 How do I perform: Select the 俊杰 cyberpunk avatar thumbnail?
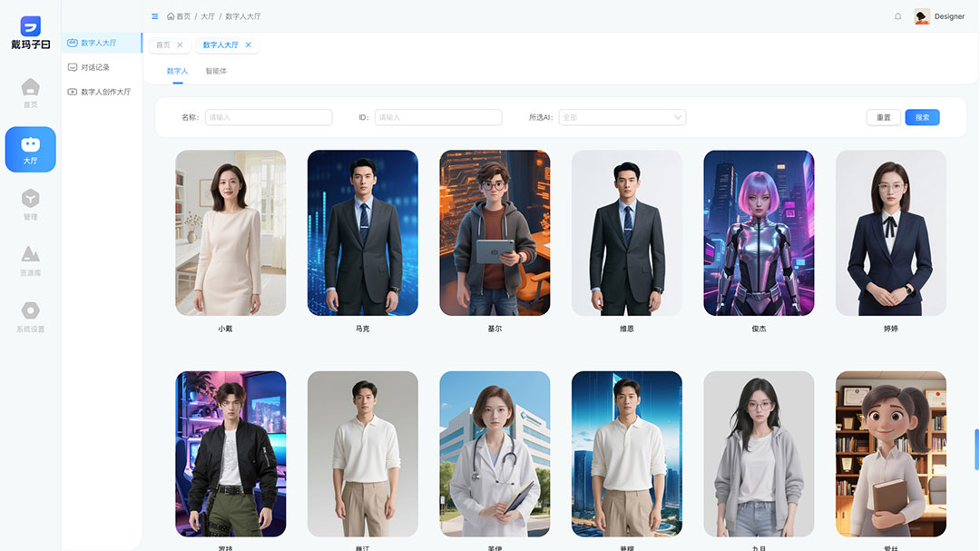click(x=759, y=233)
